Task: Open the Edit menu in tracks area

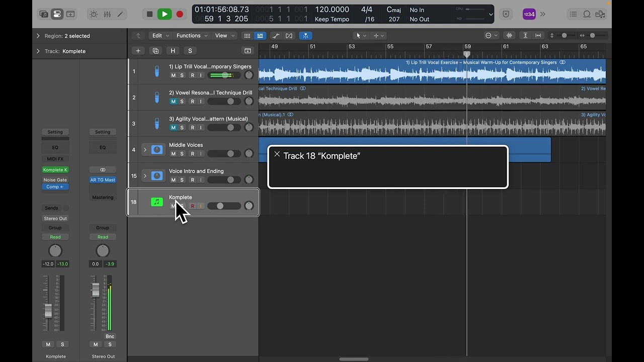Action: (160, 36)
